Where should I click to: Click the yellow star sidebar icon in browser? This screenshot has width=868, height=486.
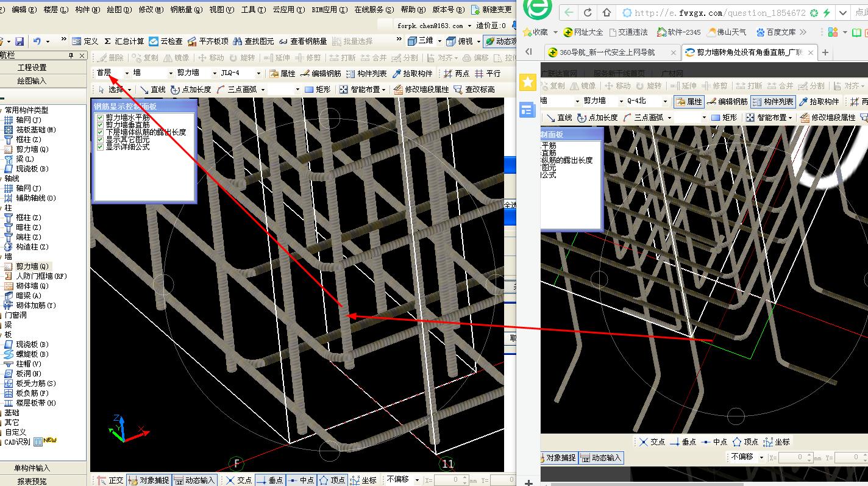(528, 82)
